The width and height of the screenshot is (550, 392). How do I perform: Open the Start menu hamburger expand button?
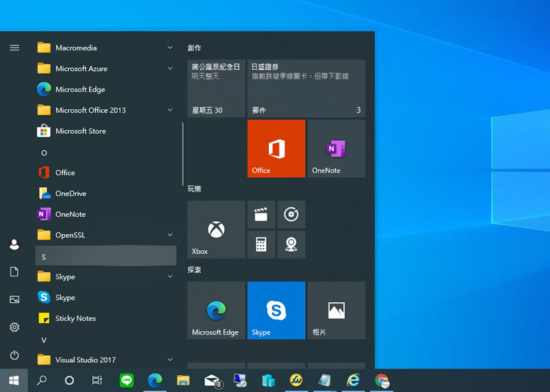(14, 47)
